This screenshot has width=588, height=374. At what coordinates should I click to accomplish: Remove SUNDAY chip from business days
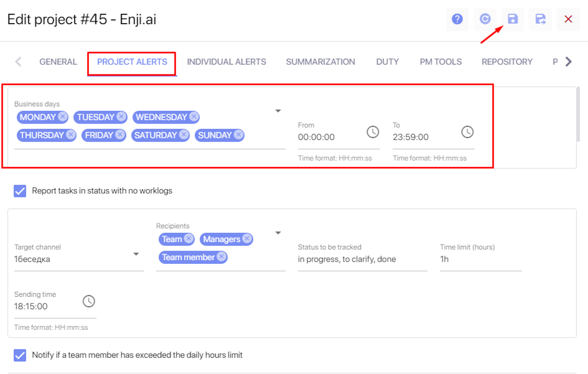[238, 135]
